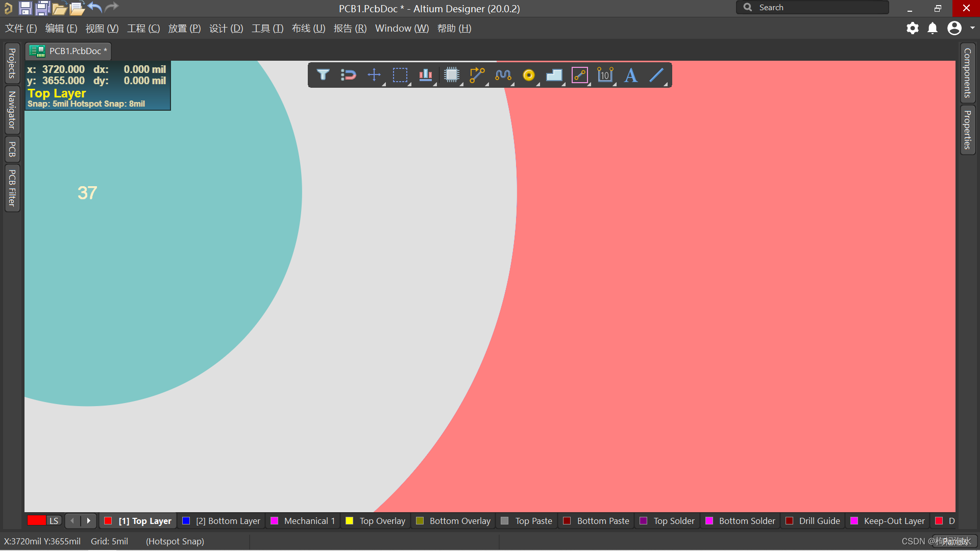The height and width of the screenshot is (551, 980).
Task: Click the interactive routing tool icon
Action: (x=478, y=74)
